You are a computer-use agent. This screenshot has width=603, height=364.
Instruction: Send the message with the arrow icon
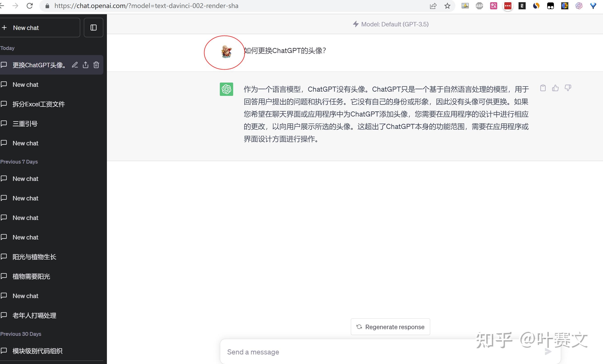coord(548,352)
